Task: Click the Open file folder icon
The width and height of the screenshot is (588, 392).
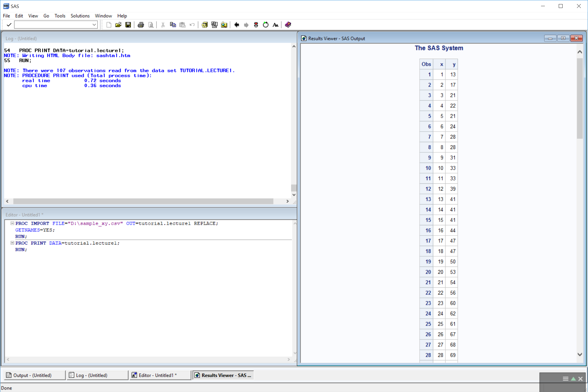Action: point(118,25)
